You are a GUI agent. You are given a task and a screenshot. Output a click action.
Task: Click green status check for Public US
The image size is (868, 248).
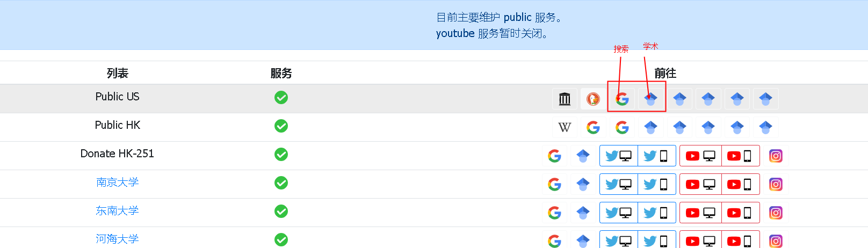click(281, 97)
